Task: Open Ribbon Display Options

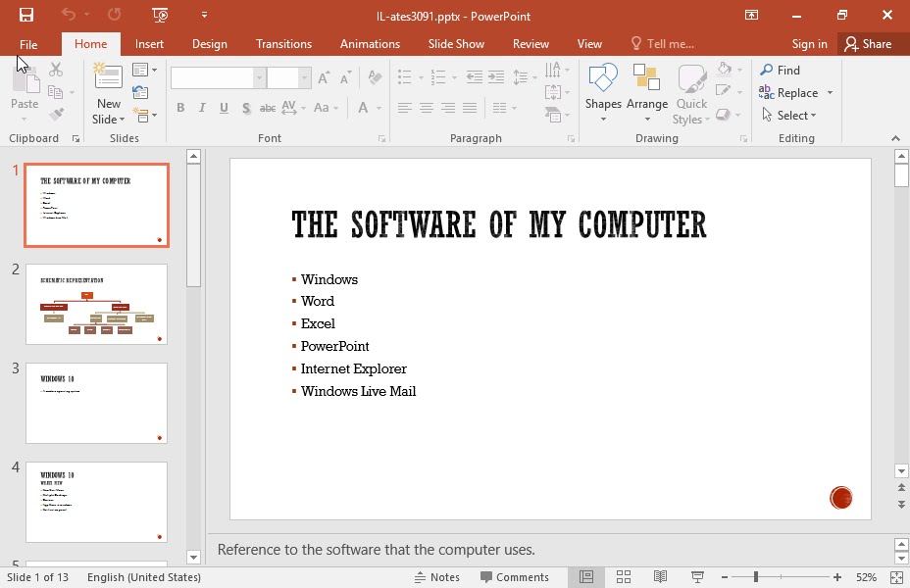Action: click(x=751, y=16)
